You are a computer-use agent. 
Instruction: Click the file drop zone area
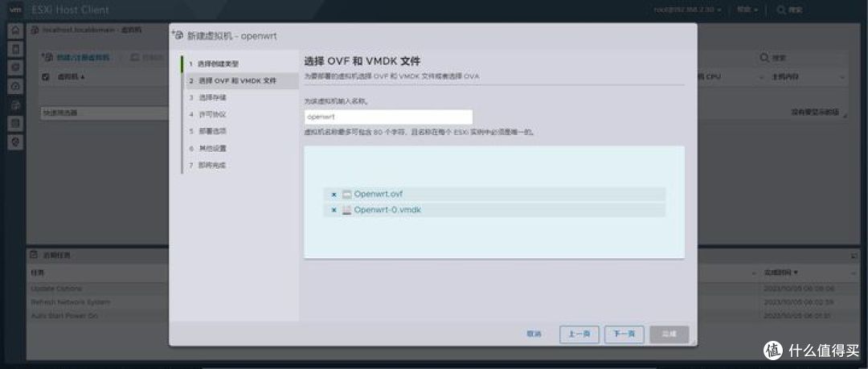(x=493, y=203)
